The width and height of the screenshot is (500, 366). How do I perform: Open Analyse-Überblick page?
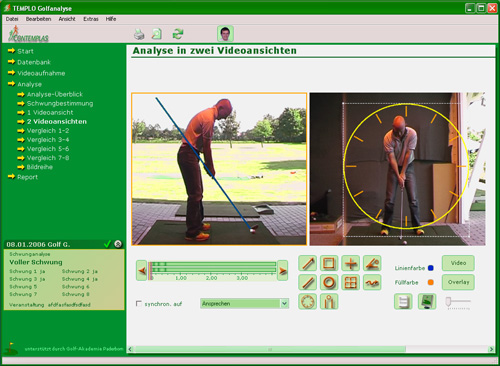point(55,94)
